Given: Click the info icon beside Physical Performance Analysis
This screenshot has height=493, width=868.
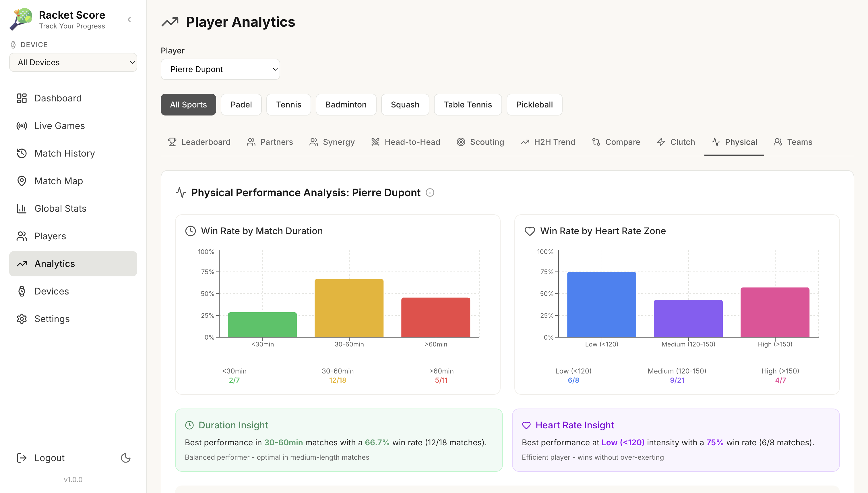Looking at the screenshot, I should 430,193.
